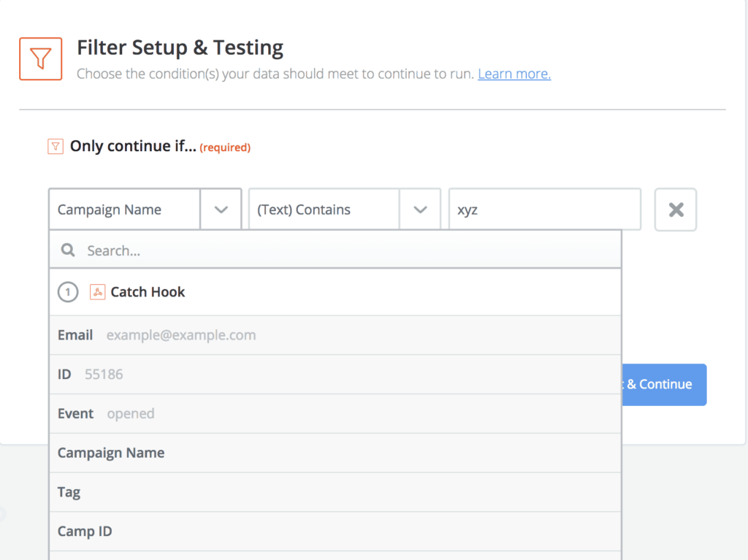Image resolution: width=748 pixels, height=560 pixels.
Task: Click the (Text) Contains condition box
Action: [x=324, y=210]
